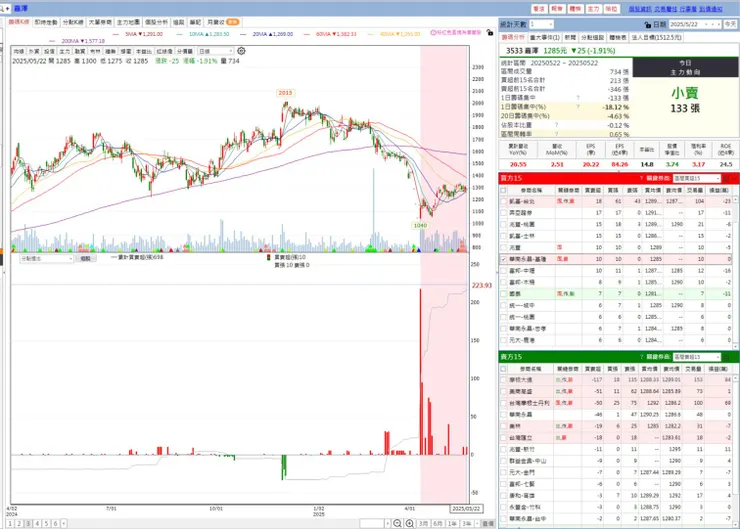Switch to the 主力地圖 tab
Viewport: 740px width, 529px height.
click(128, 22)
